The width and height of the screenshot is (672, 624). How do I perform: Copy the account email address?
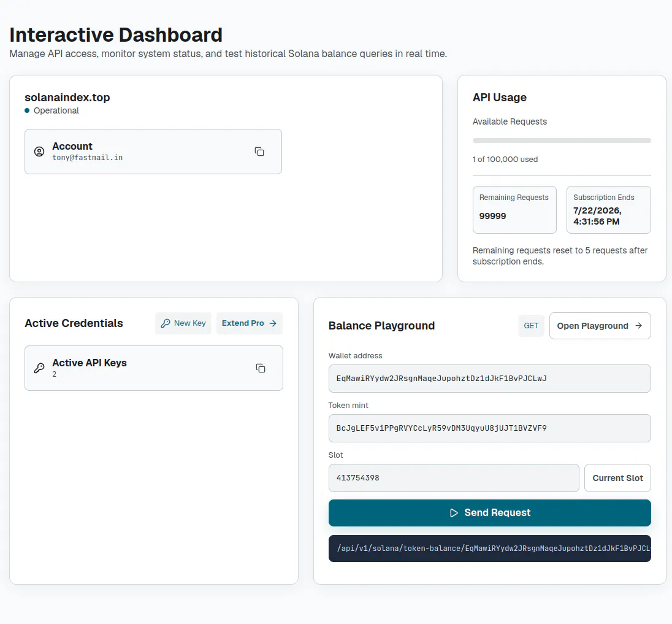(259, 152)
